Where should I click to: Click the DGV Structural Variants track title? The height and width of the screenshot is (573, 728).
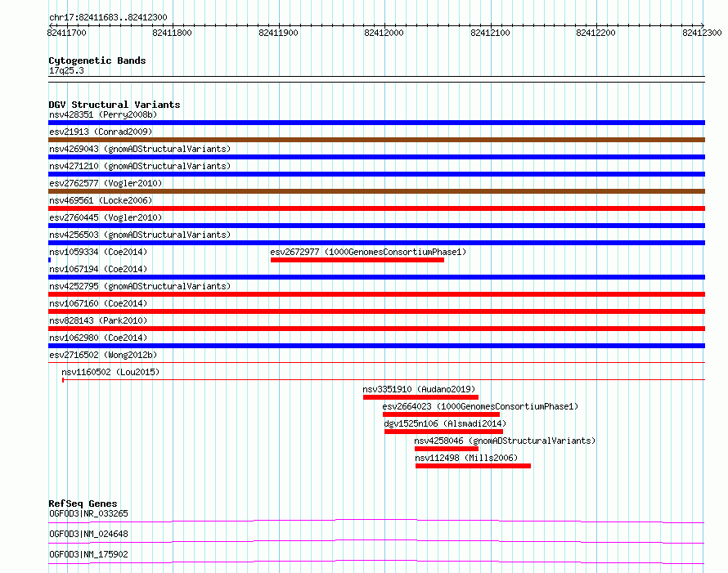click(115, 105)
